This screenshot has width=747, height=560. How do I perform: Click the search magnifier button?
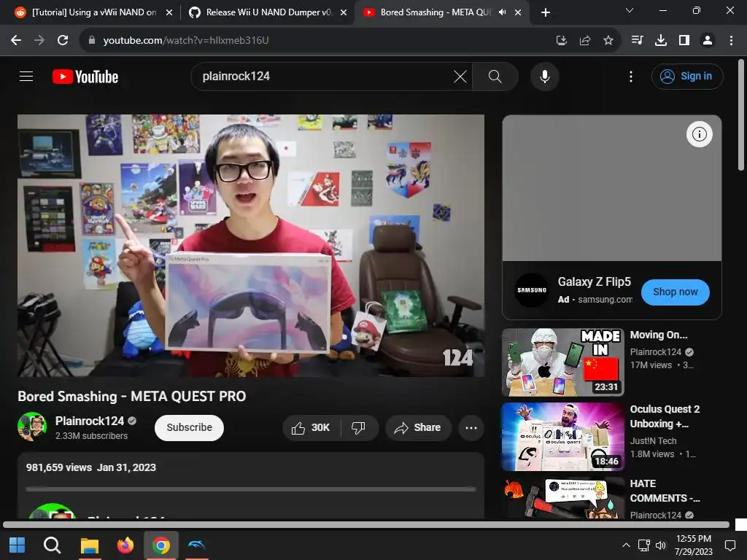coord(495,76)
